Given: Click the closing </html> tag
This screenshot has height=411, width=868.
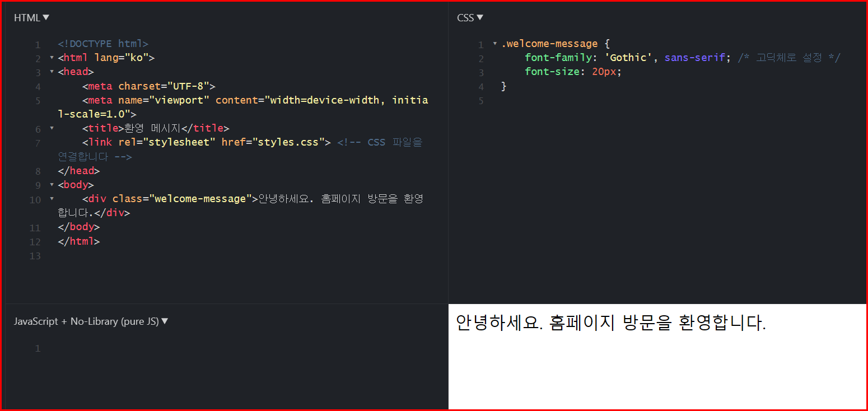Looking at the screenshot, I should coord(79,241).
